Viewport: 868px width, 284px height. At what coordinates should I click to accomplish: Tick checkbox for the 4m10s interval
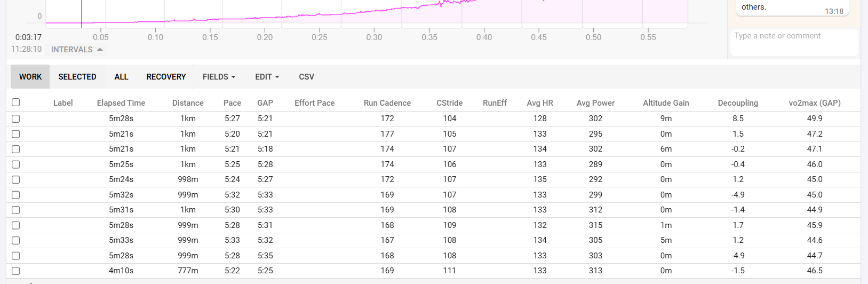16,271
